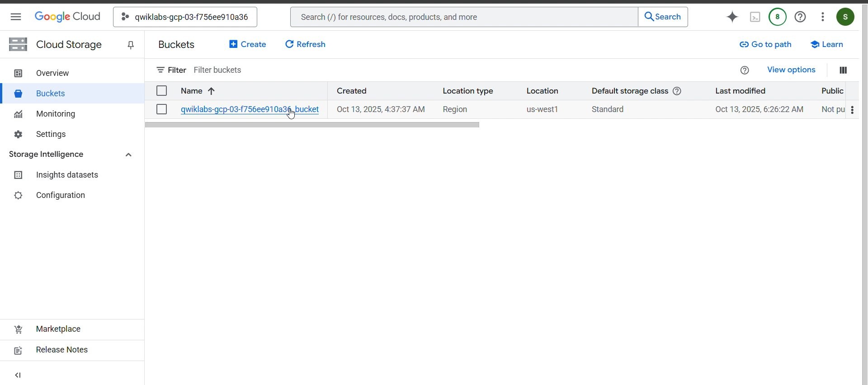
Task: Pin Cloud Storage using the pin icon
Action: coord(131,45)
